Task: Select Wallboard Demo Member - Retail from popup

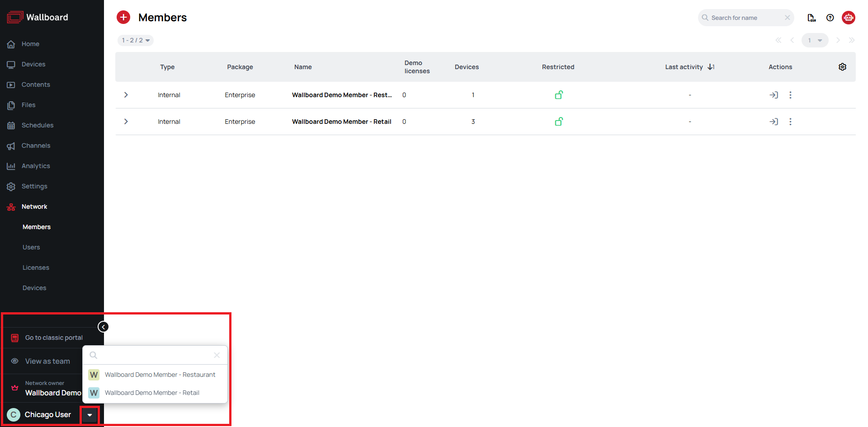Action: (x=152, y=393)
